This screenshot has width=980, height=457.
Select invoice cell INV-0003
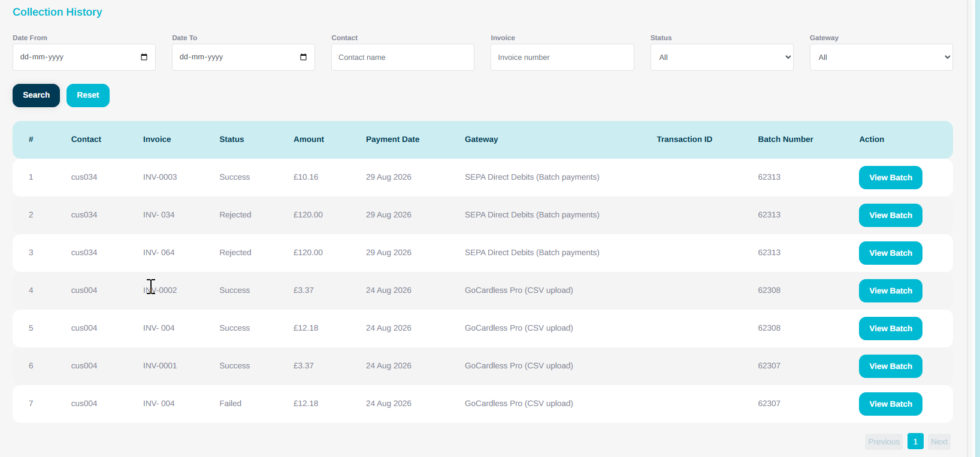160,177
